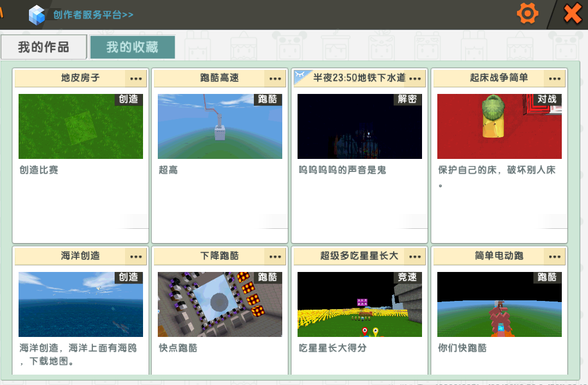Select the 我的收藏 tab
This screenshot has width=588, height=385.
click(x=132, y=47)
